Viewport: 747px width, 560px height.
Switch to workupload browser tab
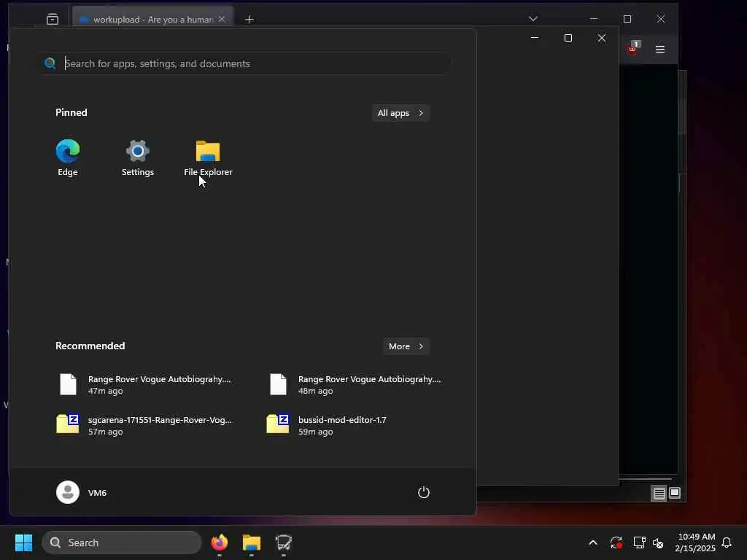coord(152,19)
